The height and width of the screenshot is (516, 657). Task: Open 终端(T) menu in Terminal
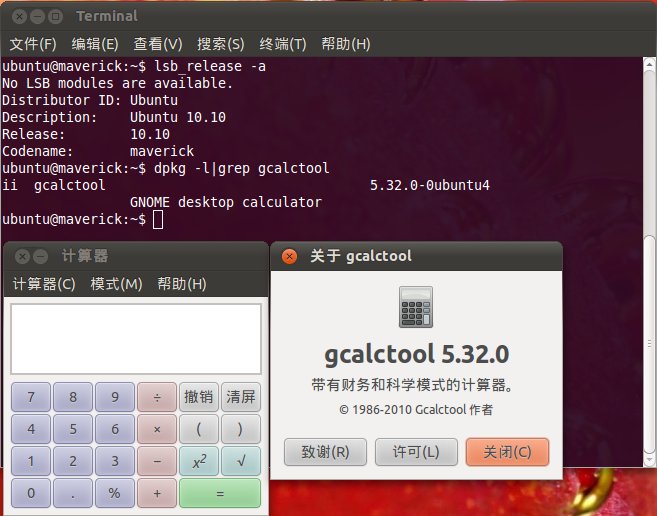(x=283, y=44)
